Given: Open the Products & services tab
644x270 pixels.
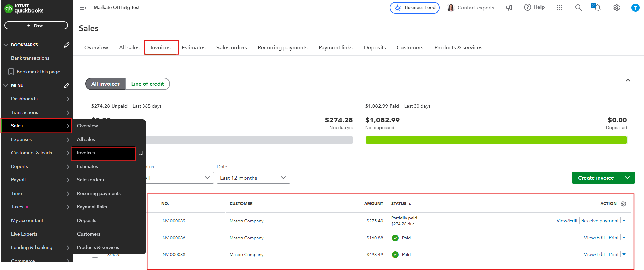Looking at the screenshot, I should tap(458, 47).
